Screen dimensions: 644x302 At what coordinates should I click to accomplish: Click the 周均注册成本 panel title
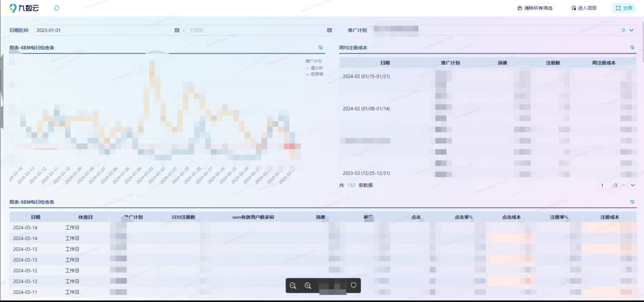tap(353, 48)
